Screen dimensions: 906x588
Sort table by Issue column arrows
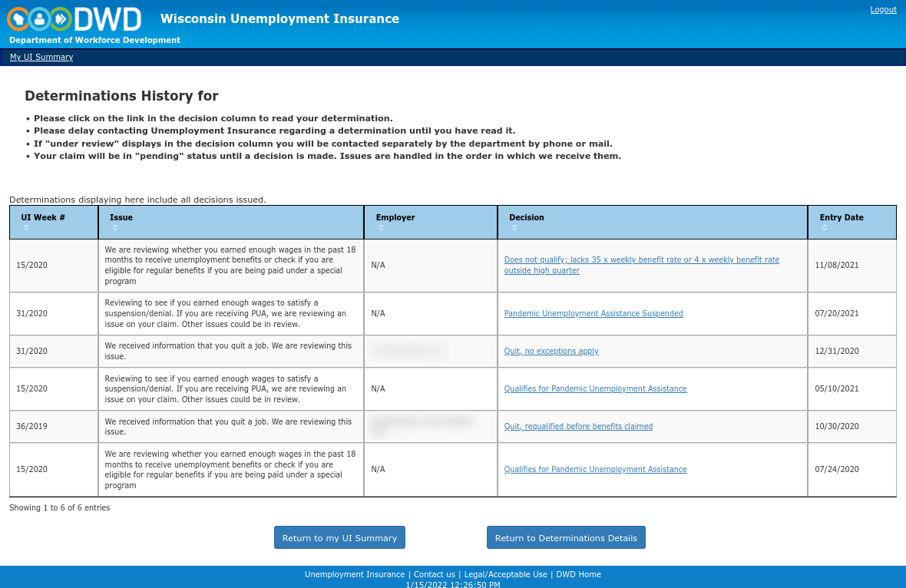(114, 228)
